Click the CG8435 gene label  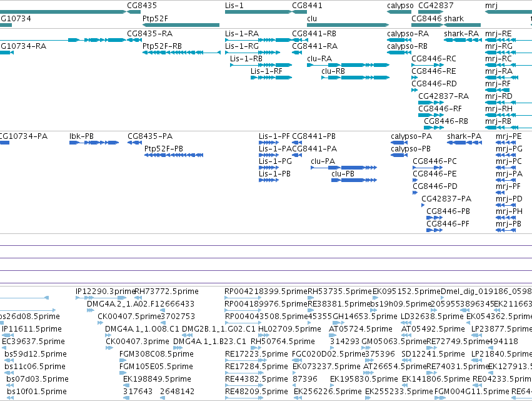[x=142, y=6]
